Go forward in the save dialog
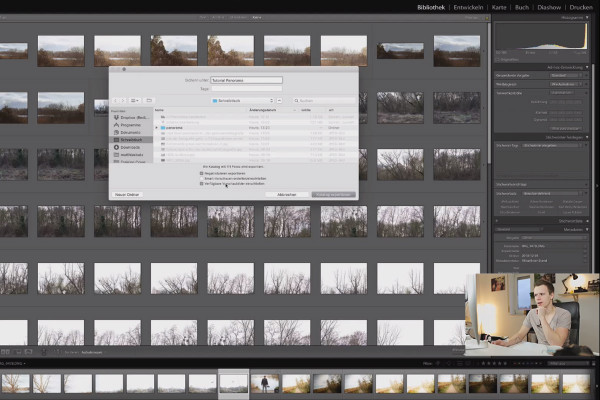 (123, 100)
